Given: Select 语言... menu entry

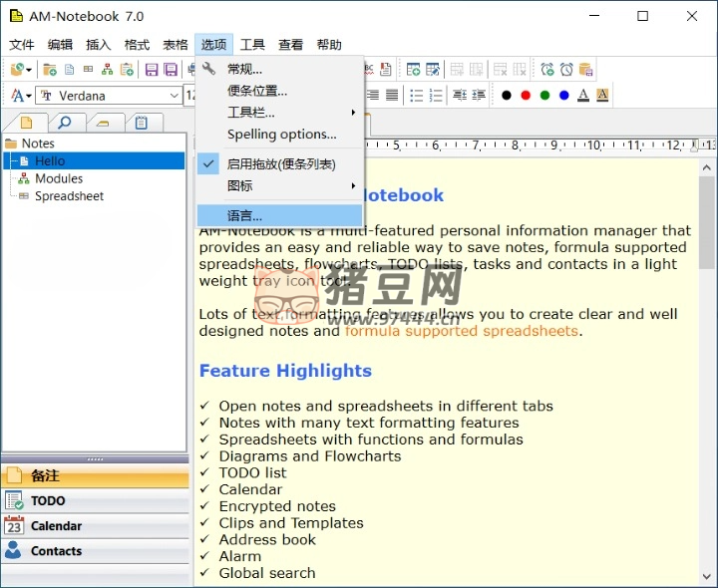Looking at the screenshot, I should pyautogui.click(x=280, y=215).
